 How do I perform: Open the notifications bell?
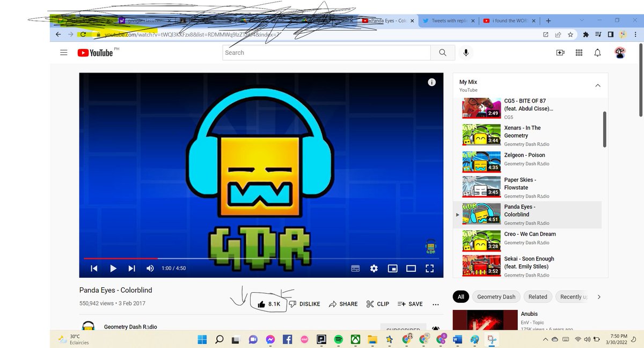[597, 53]
